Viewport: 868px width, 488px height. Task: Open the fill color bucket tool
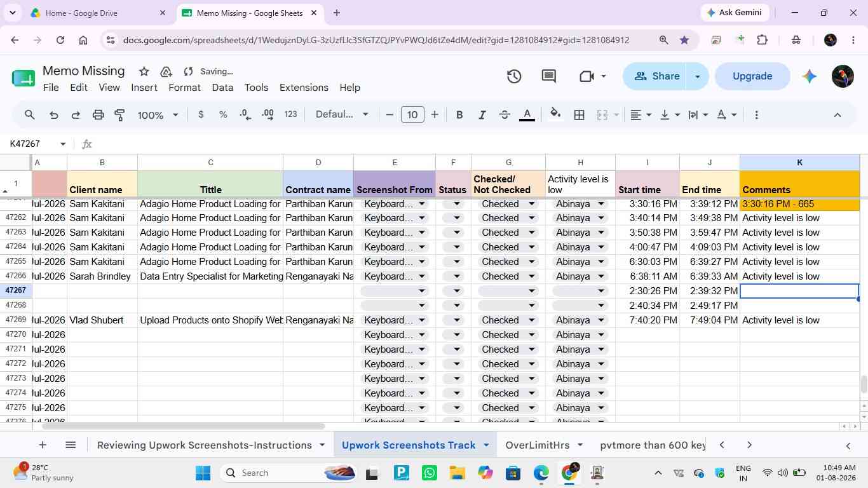click(x=555, y=114)
